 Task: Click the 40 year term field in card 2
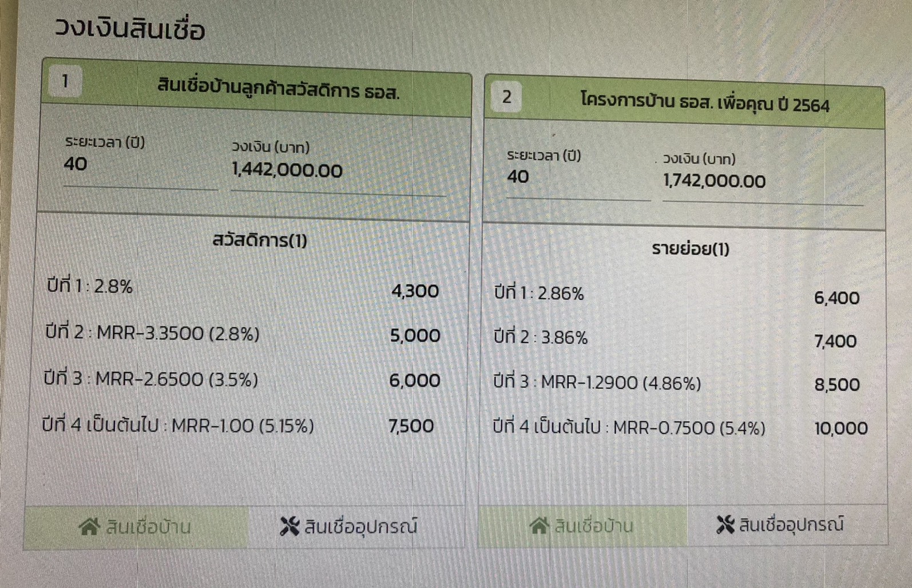coord(578,177)
